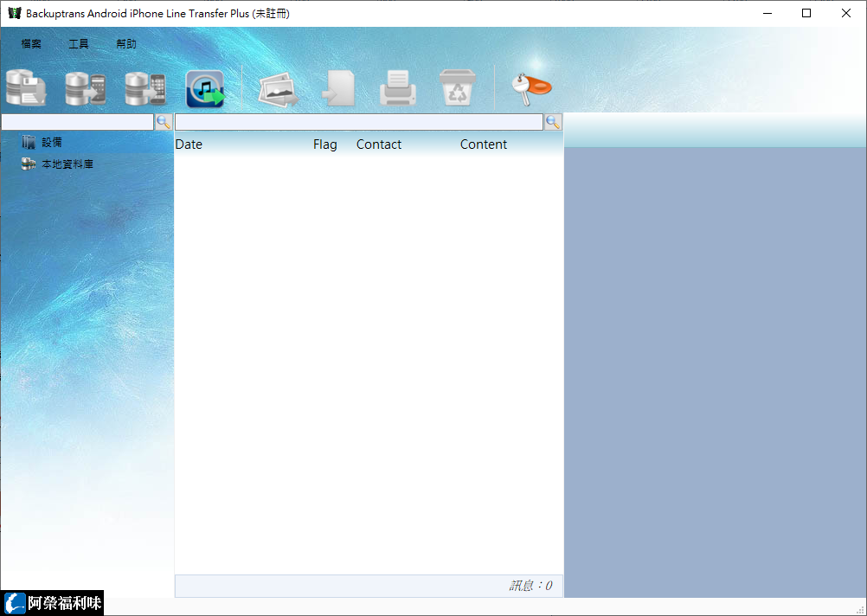Click the iTunes backup import icon
Screen dimensions: 867x616
click(x=205, y=88)
